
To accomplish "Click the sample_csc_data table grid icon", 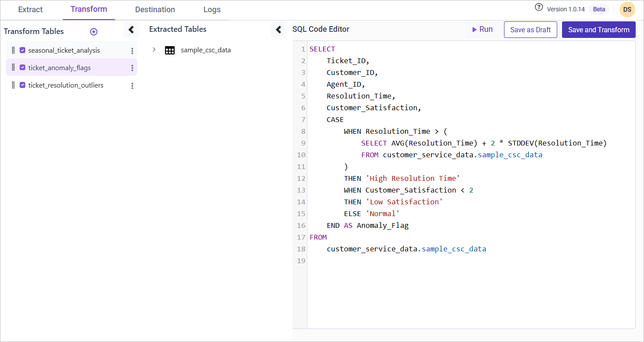I will [170, 50].
